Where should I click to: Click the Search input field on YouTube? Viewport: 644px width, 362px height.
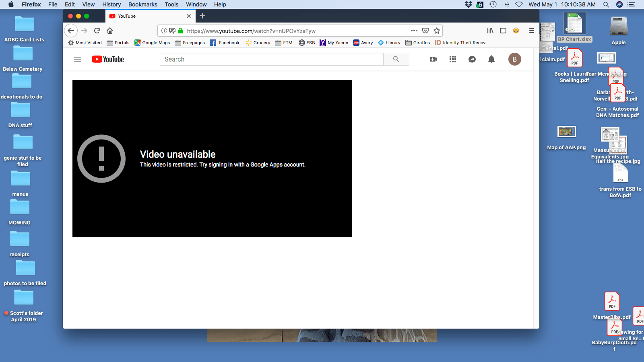click(x=272, y=59)
